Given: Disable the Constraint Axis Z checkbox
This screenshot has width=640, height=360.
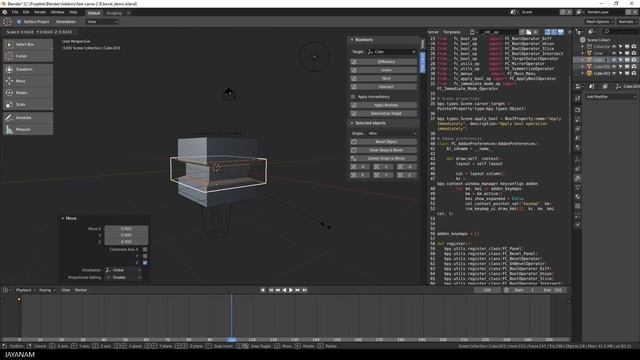Looking at the screenshot, I should pos(145,262).
